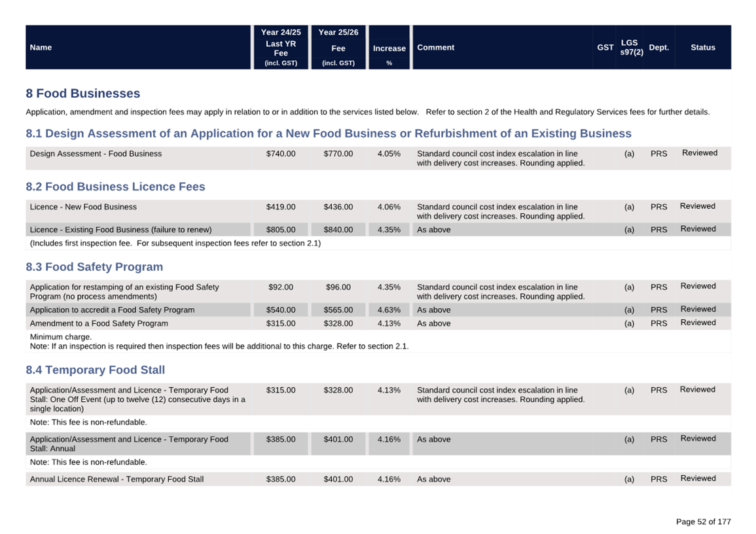The width and height of the screenshot is (756, 534).
Task: Select the 4.63% increase value
Action: pyautogui.click(x=389, y=310)
